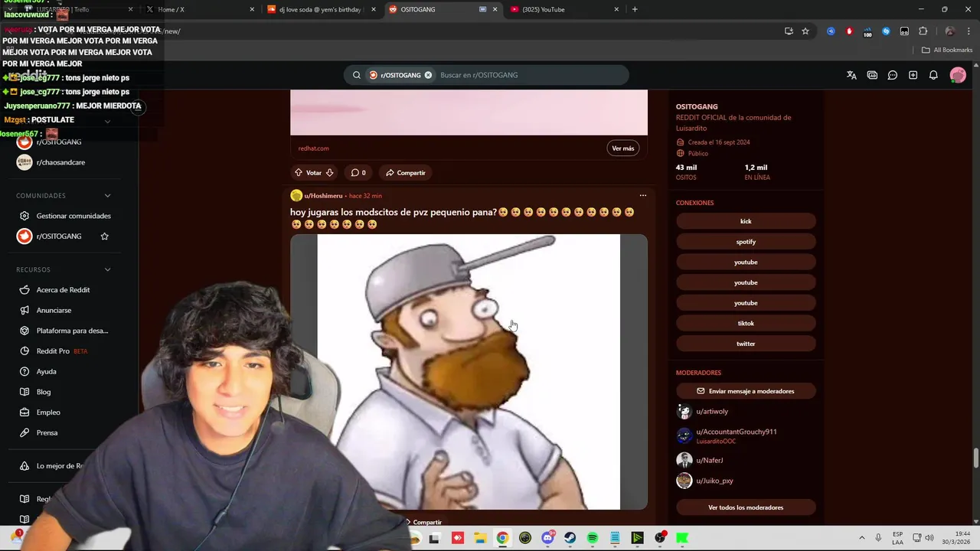Collapse the COMUNIDADES section

click(x=107, y=196)
